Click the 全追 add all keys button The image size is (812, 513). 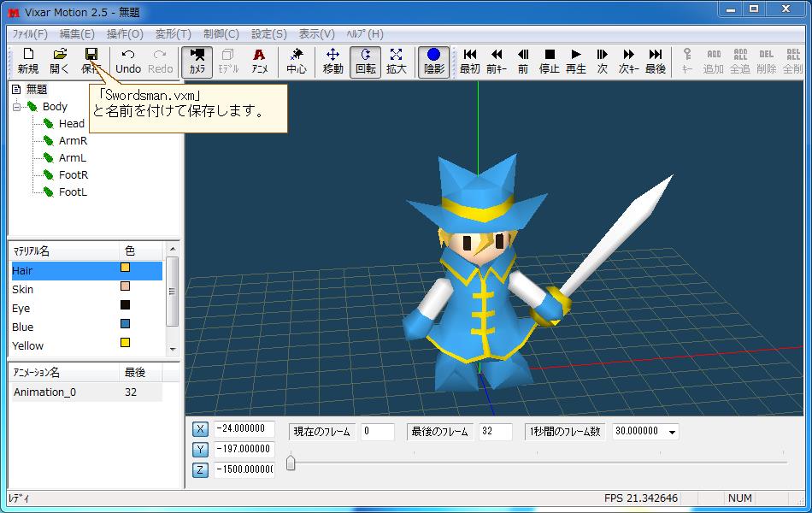click(x=740, y=62)
